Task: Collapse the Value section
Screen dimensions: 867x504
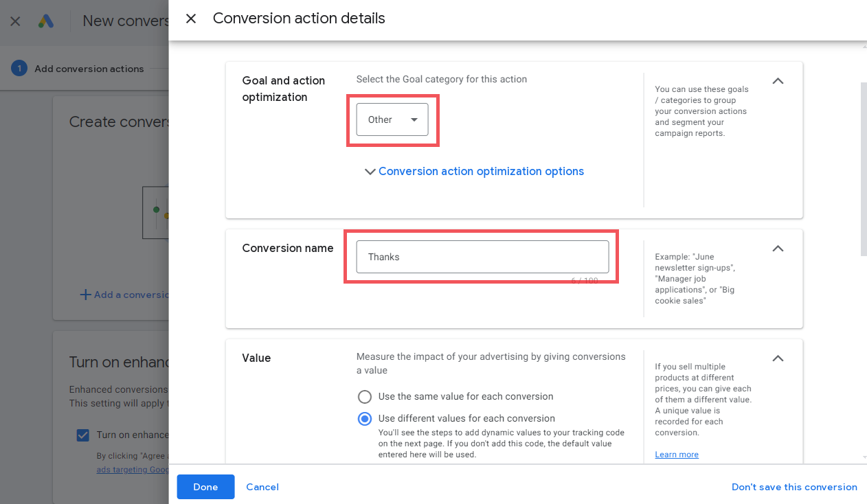Action: (778, 358)
